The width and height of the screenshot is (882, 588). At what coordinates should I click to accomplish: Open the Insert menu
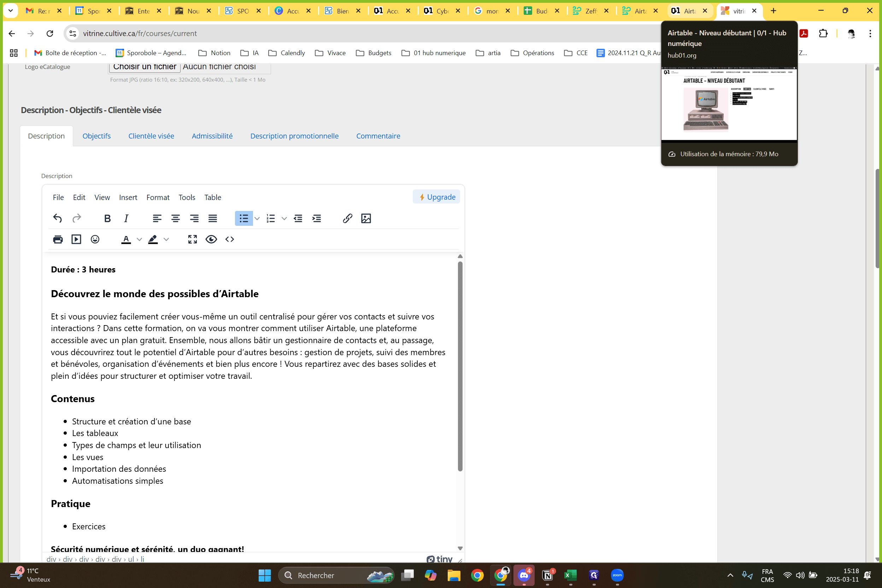tap(128, 197)
